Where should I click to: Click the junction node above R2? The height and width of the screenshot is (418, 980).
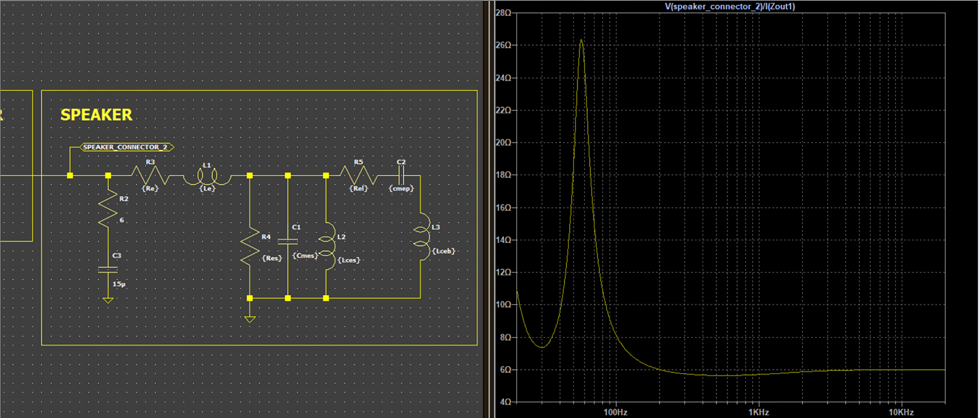(108, 176)
